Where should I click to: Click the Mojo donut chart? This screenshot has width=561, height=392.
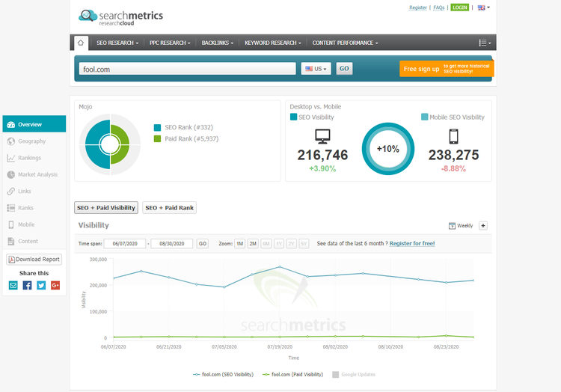coord(110,144)
